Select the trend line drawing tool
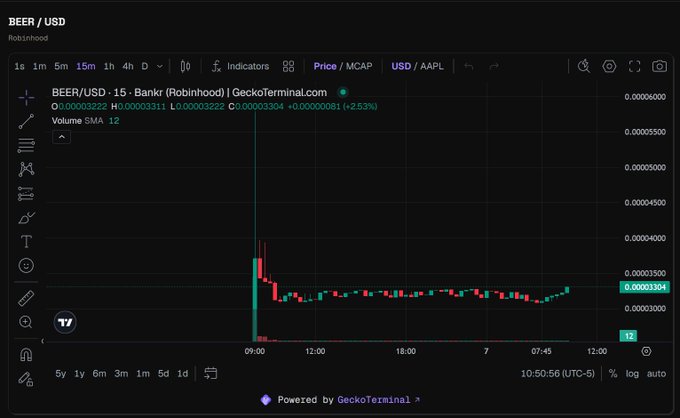 point(26,121)
